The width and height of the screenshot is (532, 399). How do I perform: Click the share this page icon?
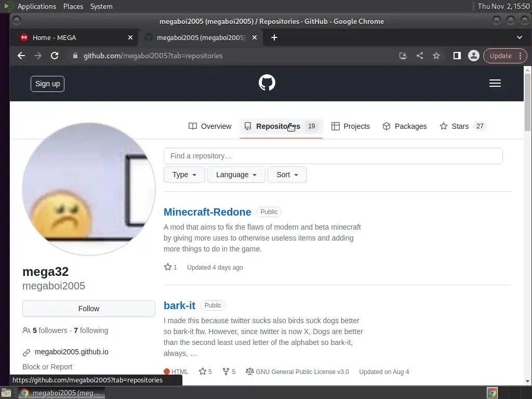(x=420, y=56)
